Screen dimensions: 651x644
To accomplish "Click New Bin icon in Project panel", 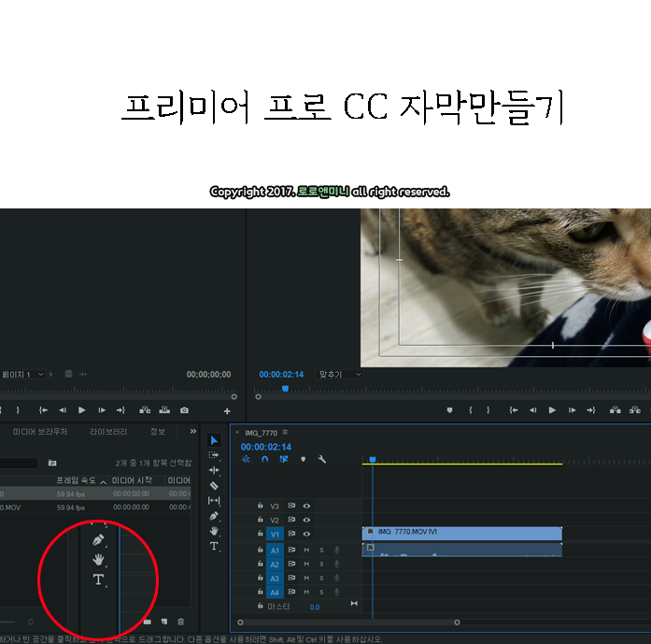I will coord(148,622).
